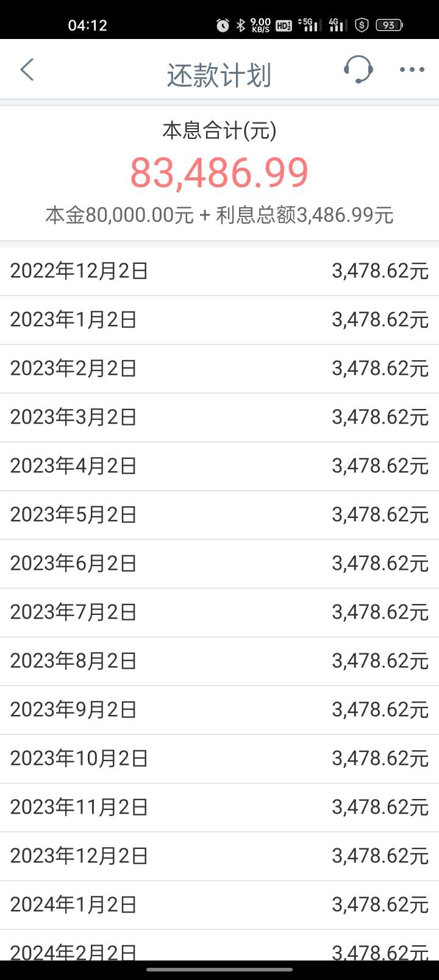Select the 2022年12月2日 repayment row
Viewport: 439px width, 980px height.
point(220,271)
